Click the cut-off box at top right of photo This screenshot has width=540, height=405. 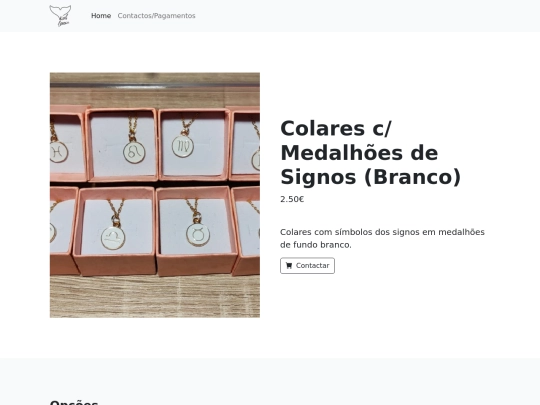coord(244,143)
